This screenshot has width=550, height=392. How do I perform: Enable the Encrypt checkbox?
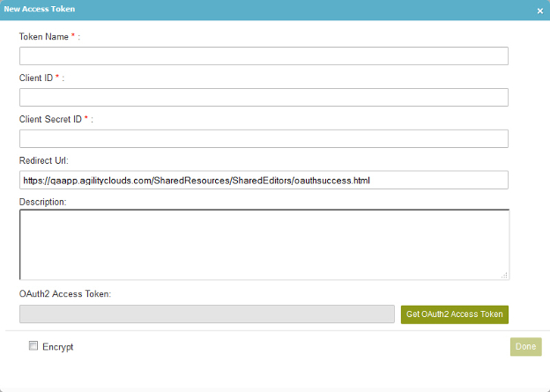click(x=33, y=346)
